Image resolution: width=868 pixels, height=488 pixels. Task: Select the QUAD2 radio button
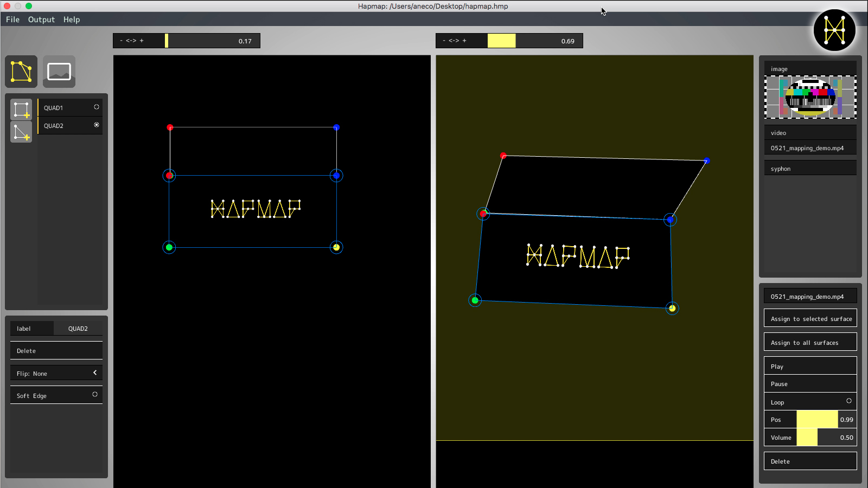pyautogui.click(x=97, y=125)
